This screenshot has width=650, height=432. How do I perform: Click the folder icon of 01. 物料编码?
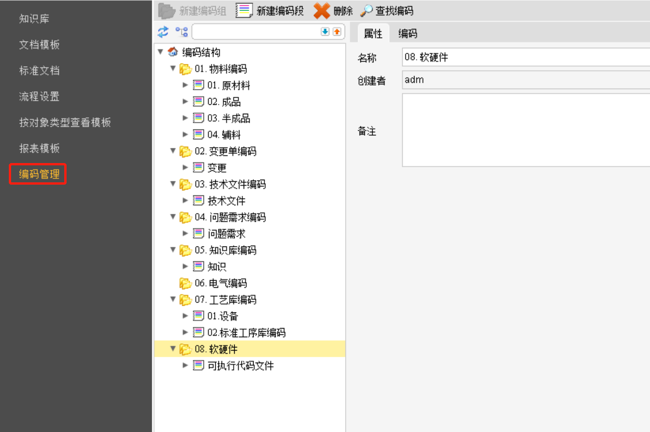click(185, 69)
